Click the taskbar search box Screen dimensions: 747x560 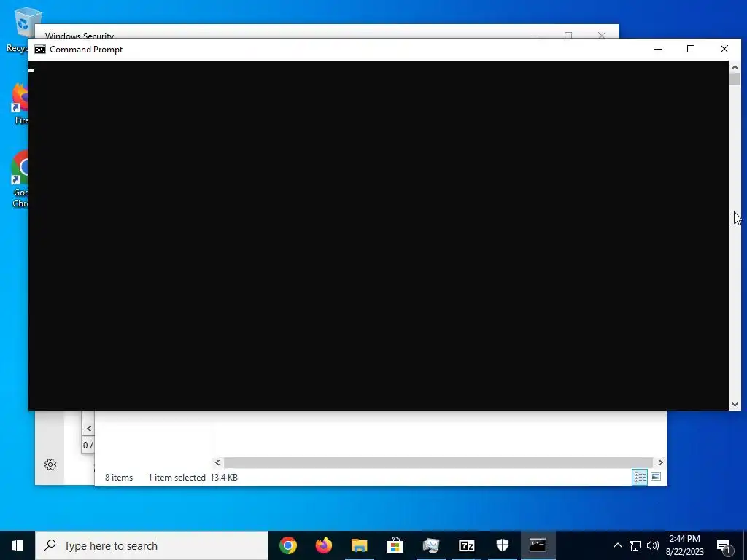(152, 545)
